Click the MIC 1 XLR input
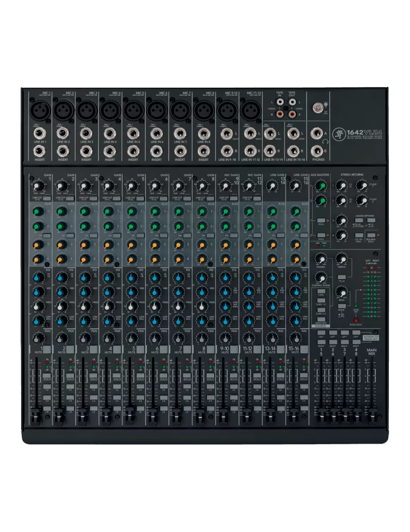The height and width of the screenshot is (532, 410). point(39,110)
